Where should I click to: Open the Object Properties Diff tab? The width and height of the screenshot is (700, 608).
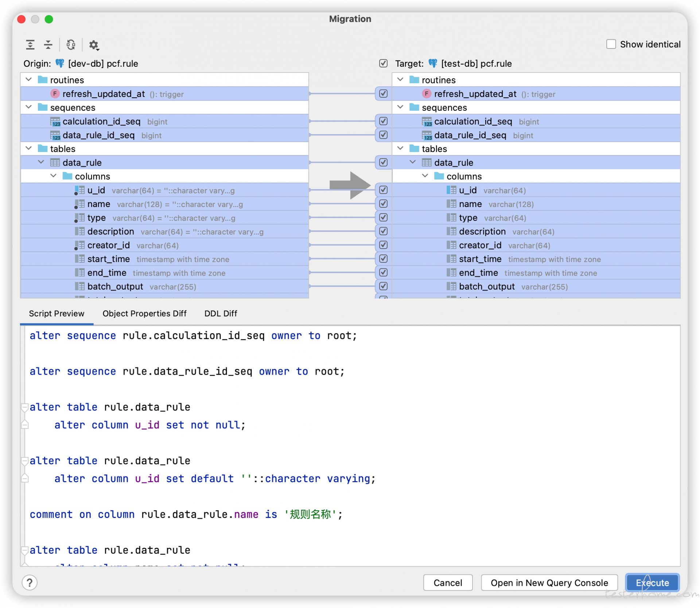pos(144,313)
